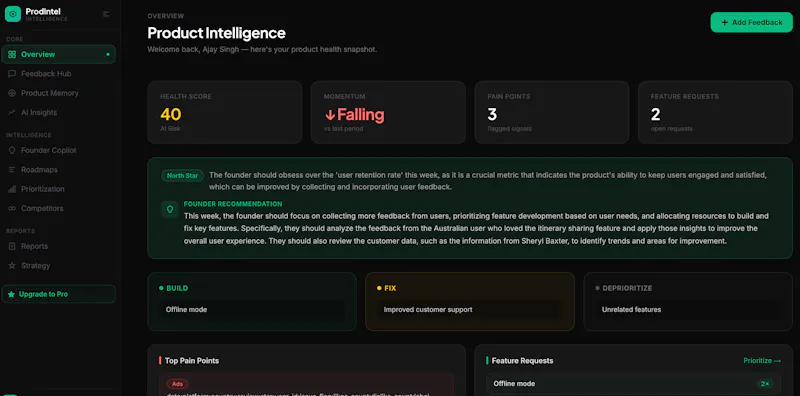Click Improved customer support in Fix card
Screen dimensions: 800x396
(470, 310)
